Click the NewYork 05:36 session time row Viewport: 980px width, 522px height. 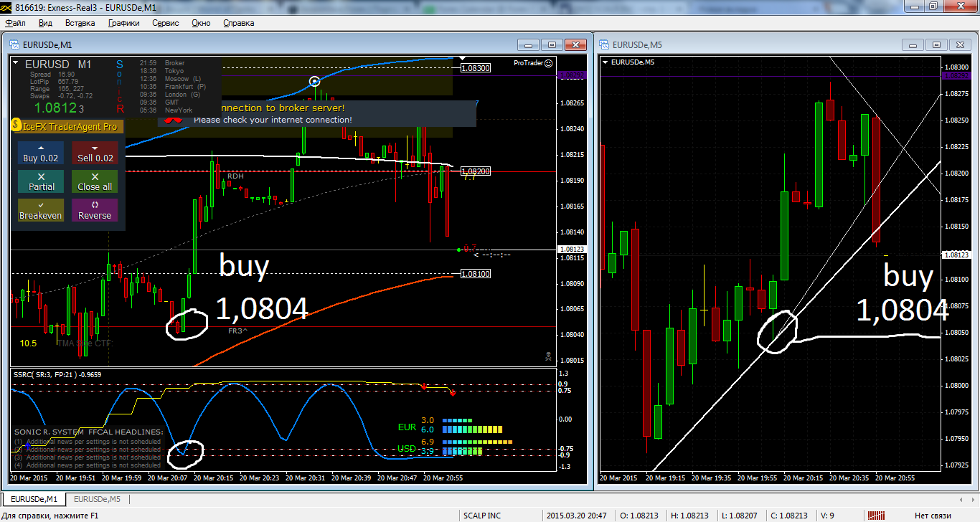[166, 110]
